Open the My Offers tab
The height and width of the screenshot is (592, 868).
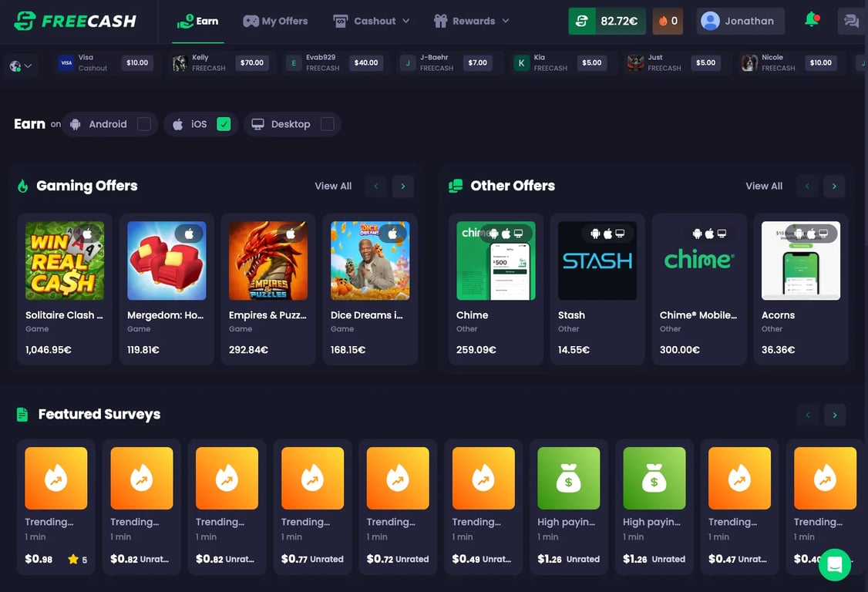pyautogui.click(x=275, y=21)
